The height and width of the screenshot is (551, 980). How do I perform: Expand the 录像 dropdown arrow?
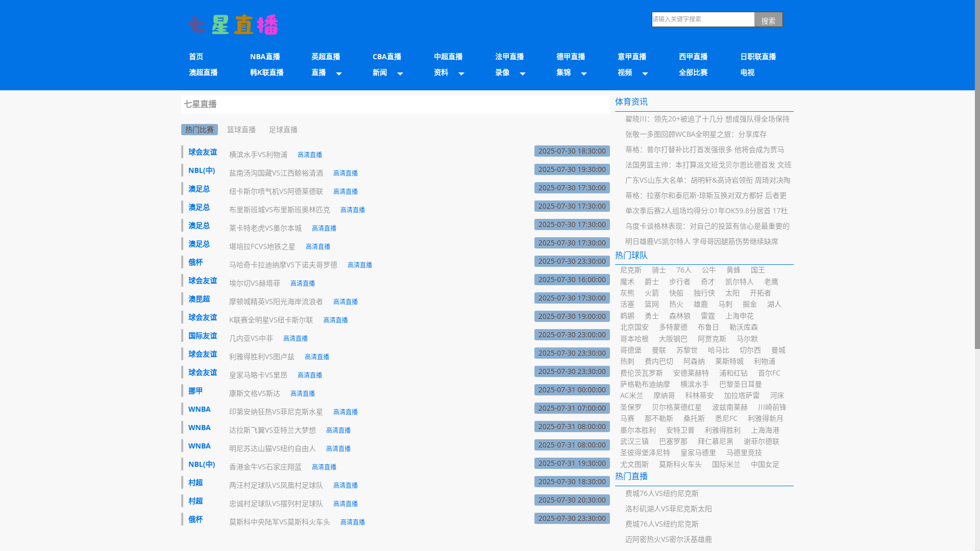523,74
